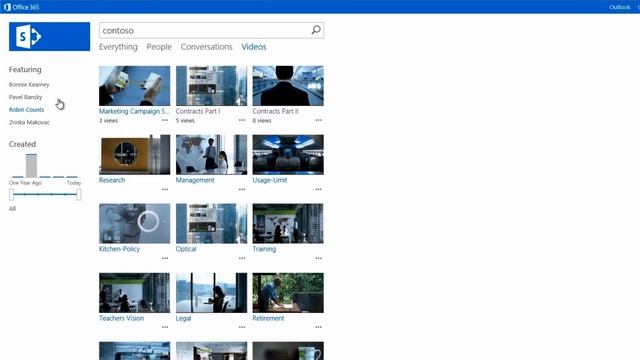Viewport: 640px width, 360px height.
Task: Click the Training title link
Action: [x=264, y=249]
